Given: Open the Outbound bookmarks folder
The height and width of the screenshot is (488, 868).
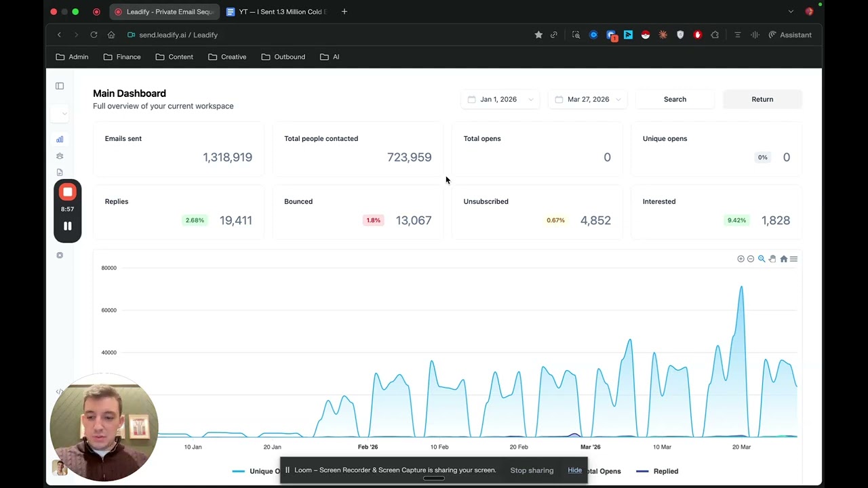Looking at the screenshot, I should pos(283,57).
